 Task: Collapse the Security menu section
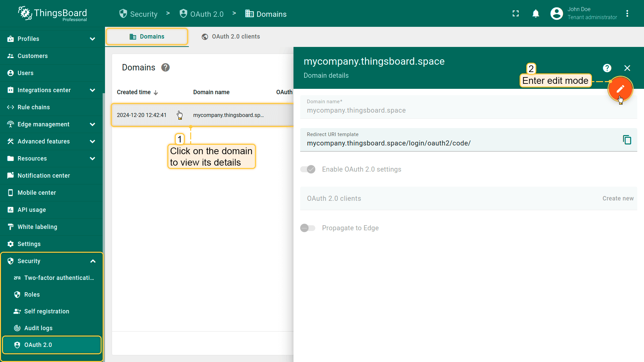coord(93,261)
